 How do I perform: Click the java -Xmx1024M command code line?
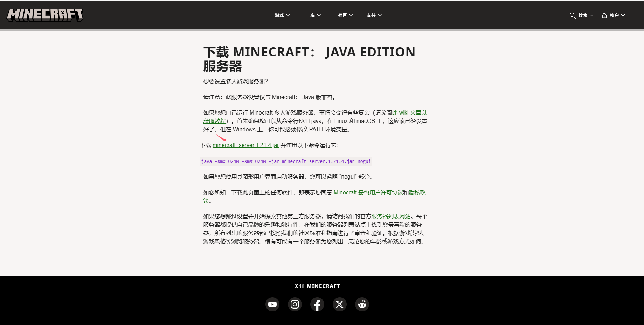point(286,161)
